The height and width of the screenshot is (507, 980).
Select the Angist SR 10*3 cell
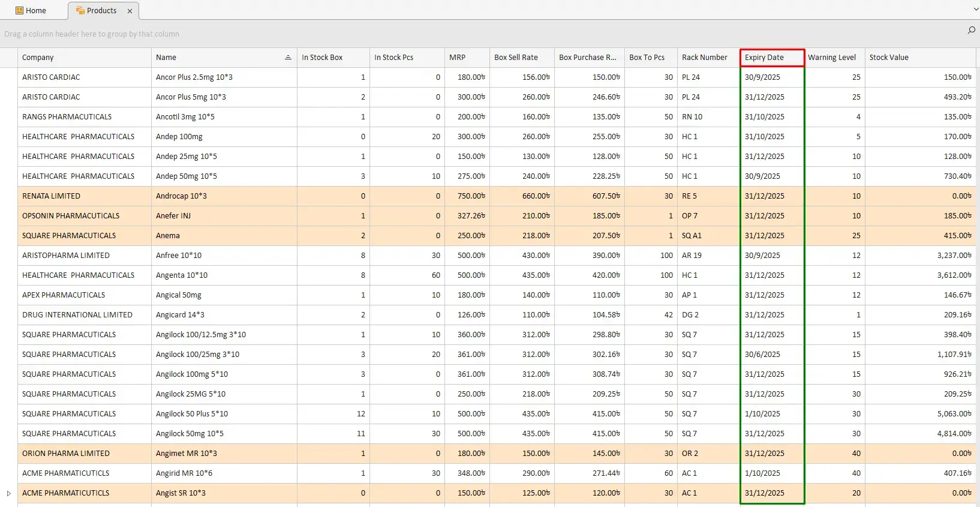click(x=224, y=493)
